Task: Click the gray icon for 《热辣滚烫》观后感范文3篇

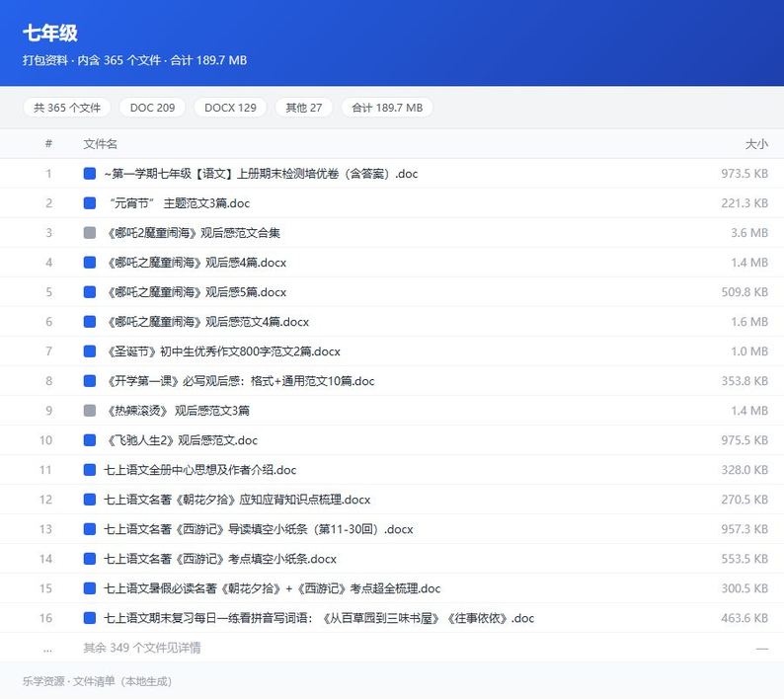Action: pos(90,411)
